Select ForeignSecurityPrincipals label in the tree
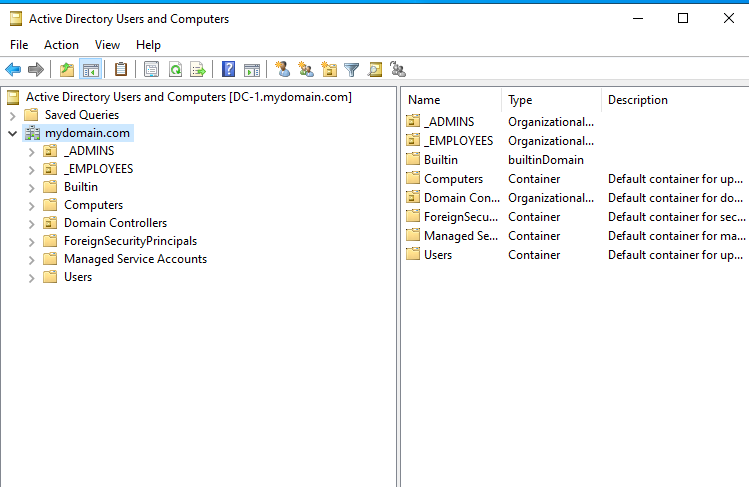 [130, 241]
